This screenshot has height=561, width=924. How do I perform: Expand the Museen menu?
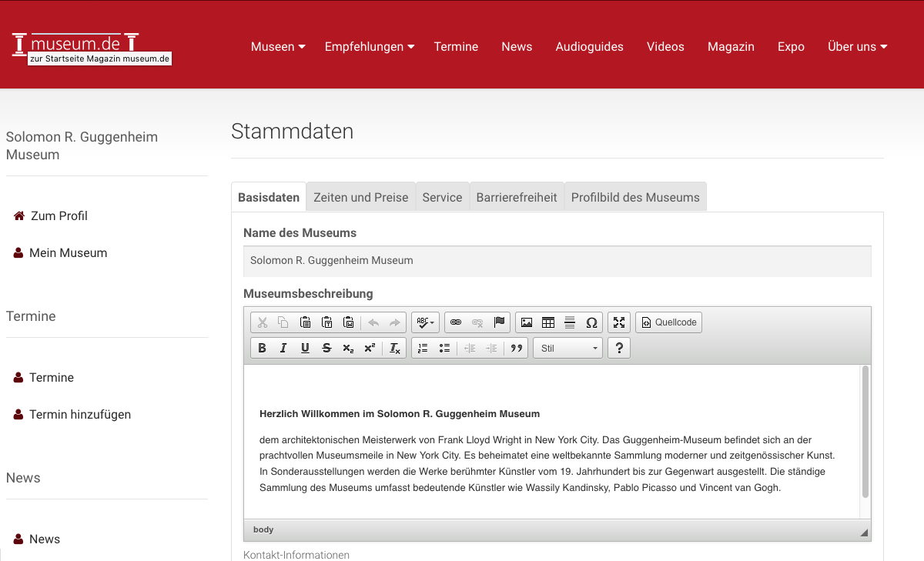click(x=278, y=47)
